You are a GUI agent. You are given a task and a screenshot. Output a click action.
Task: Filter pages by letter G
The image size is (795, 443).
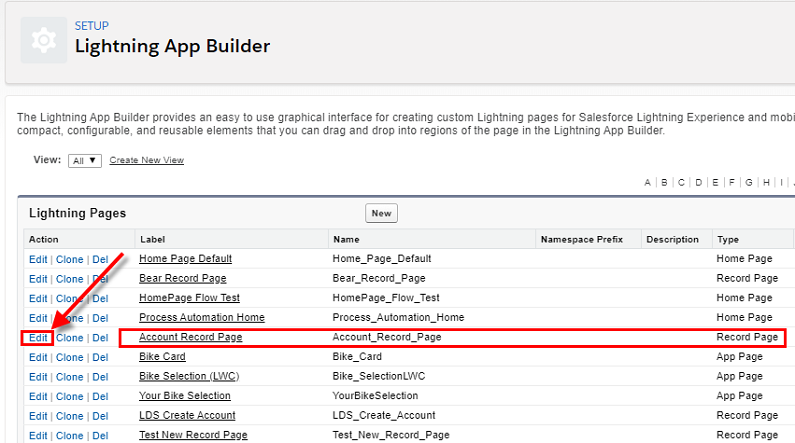pos(749,182)
